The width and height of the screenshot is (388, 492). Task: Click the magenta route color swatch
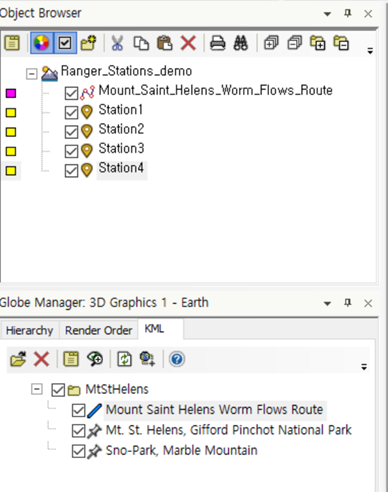11,93
